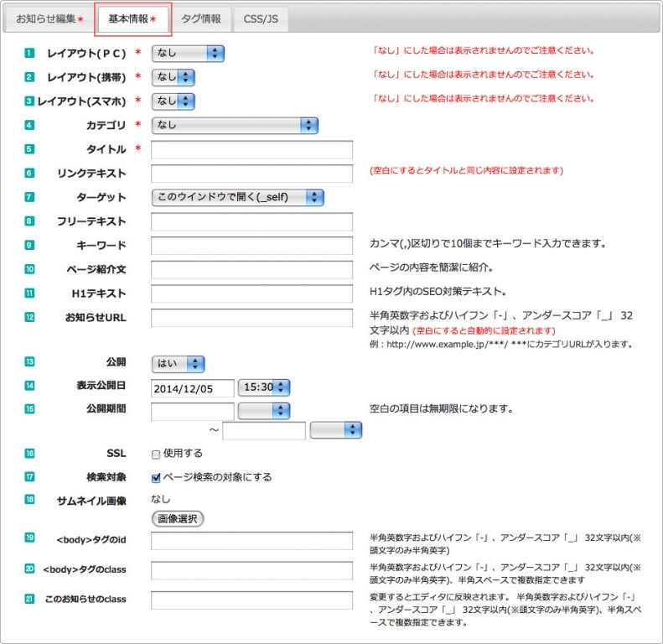Click the このお知らせのclass input field

[251, 600]
